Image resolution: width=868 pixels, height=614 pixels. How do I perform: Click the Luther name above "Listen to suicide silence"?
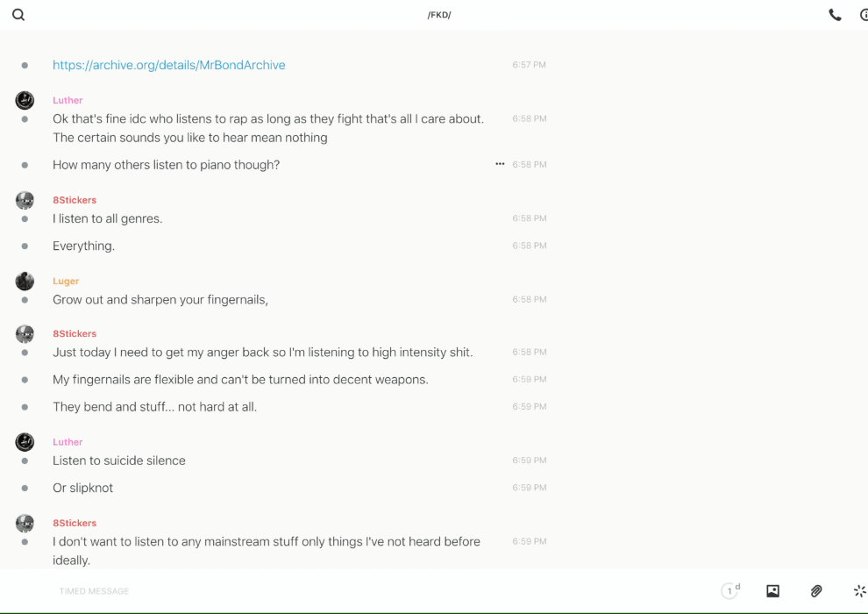click(68, 442)
